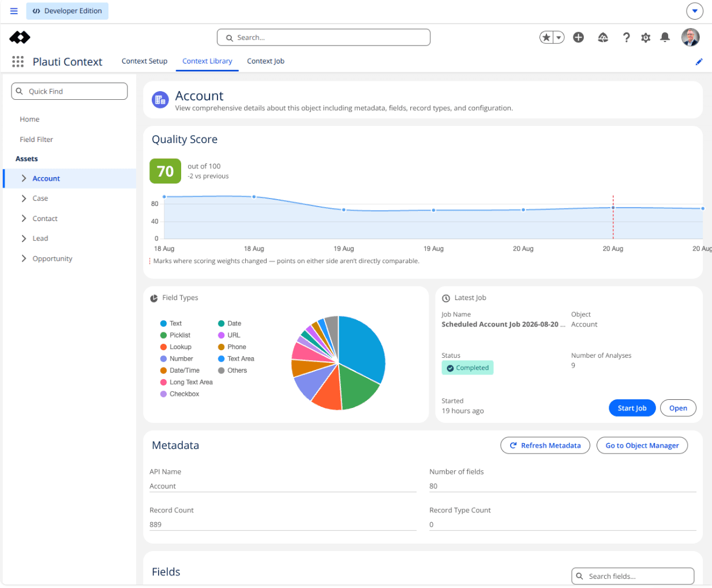
Task: Click the Account object building icon
Action: [160, 100]
